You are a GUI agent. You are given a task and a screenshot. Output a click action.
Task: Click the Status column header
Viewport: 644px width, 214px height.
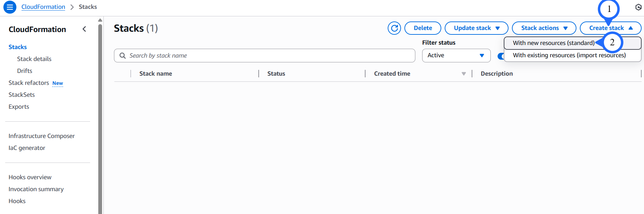pyautogui.click(x=276, y=74)
